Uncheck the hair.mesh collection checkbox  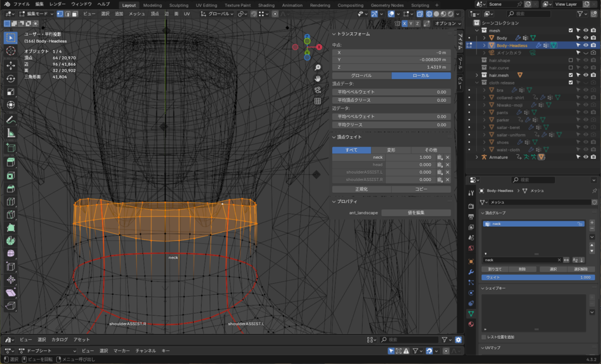pyautogui.click(x=570, y=75)
